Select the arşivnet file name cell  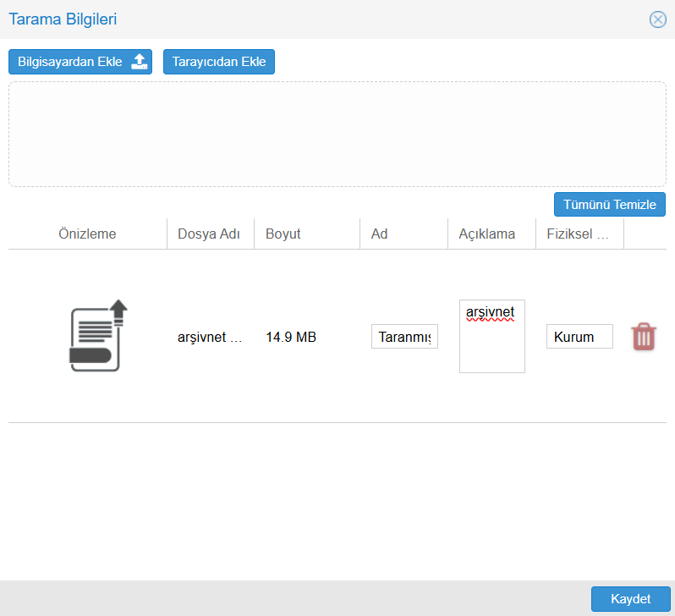210,337
